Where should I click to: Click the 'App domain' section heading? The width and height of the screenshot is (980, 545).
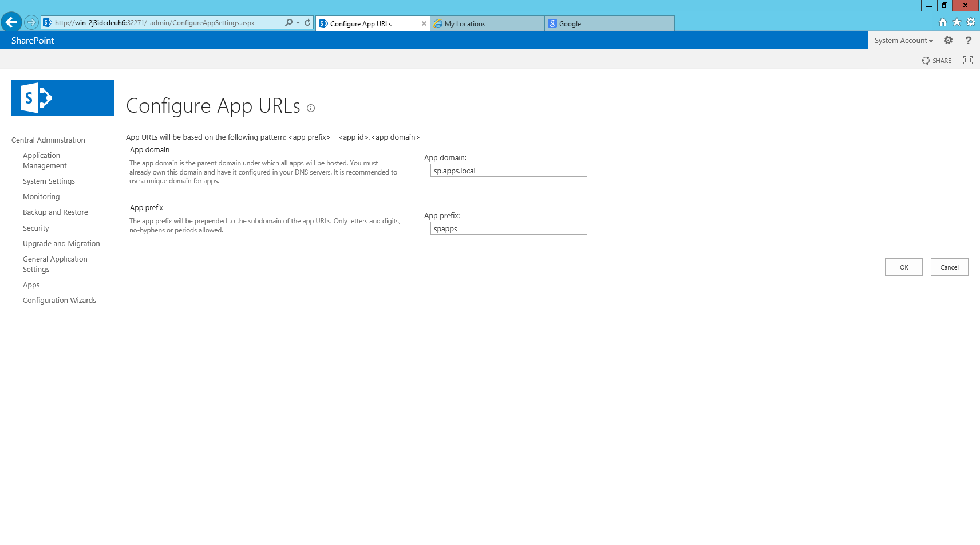(x=149, y=149)
